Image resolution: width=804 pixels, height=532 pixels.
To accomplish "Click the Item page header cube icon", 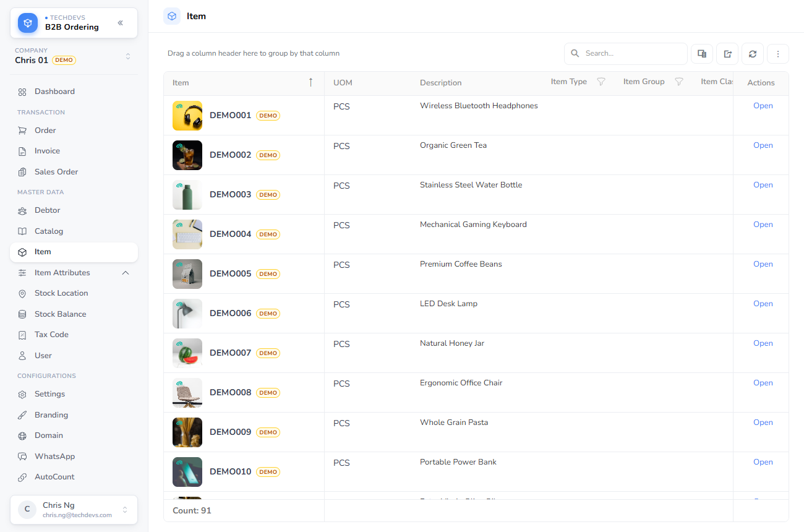I will coord(172,16).
